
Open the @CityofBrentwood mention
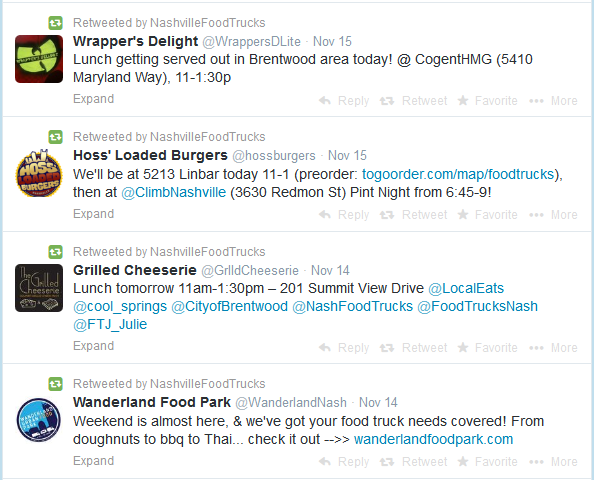[x=230, y=306]
